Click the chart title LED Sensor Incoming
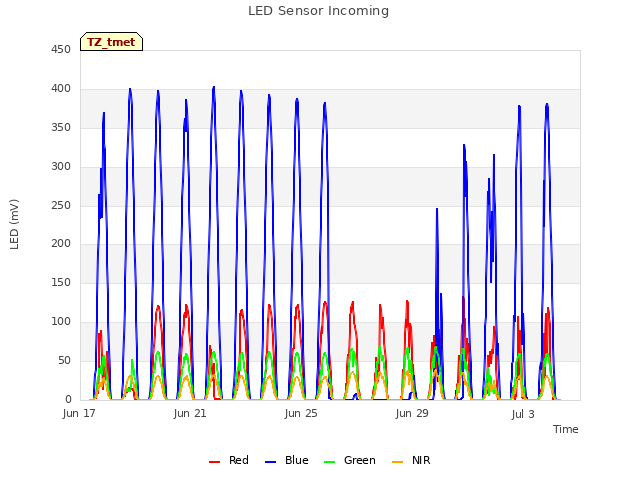 pos(318,11)
